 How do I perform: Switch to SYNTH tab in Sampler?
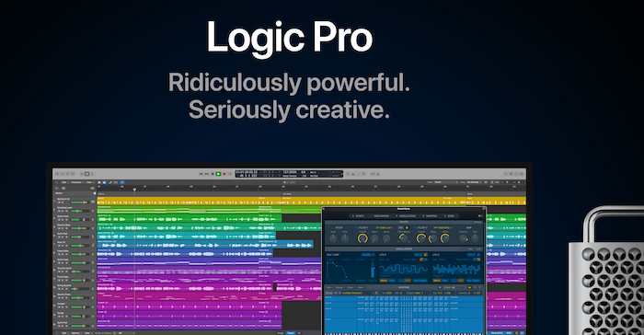click(x=359, y=215)
